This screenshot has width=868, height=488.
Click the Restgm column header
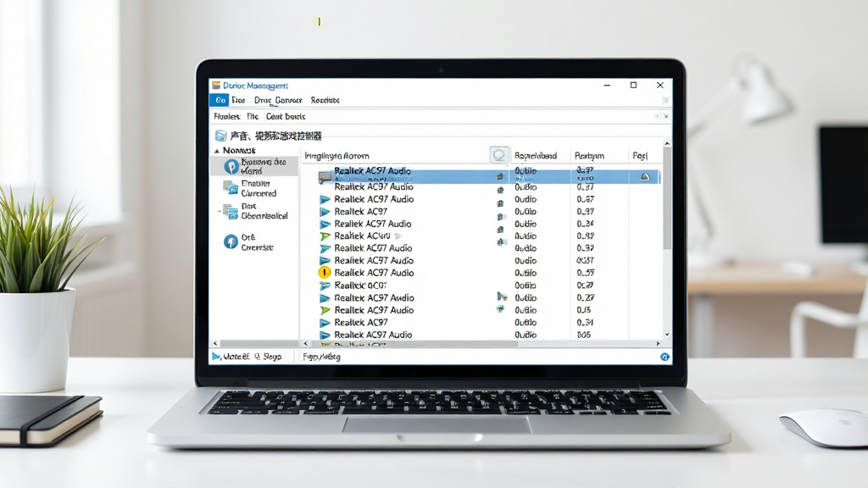tap(589, 156)
